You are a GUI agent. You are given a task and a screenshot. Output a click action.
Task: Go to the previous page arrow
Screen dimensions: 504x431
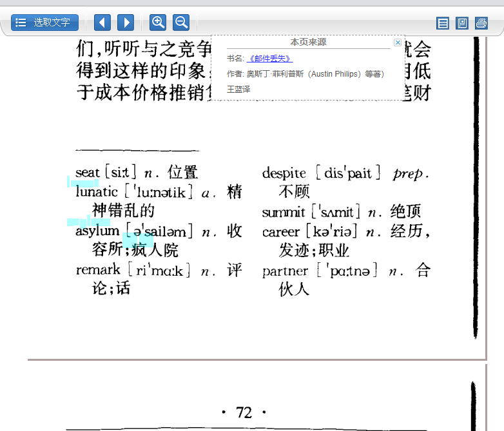click(102, 23)
